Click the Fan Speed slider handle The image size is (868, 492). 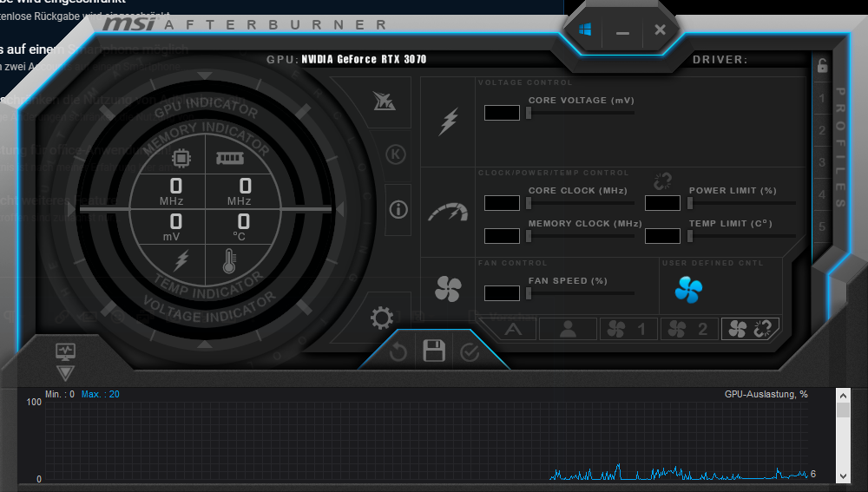click(529, 293)
